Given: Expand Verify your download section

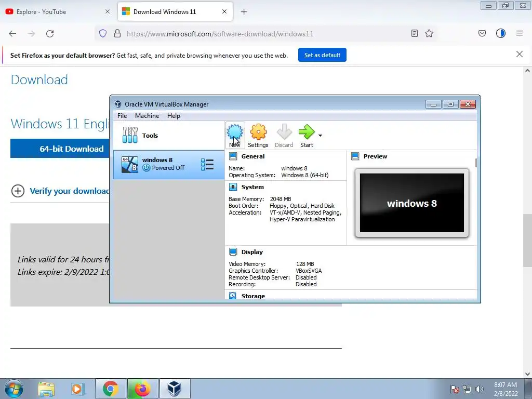Looking at the screenshot, I should pos(18,191).
